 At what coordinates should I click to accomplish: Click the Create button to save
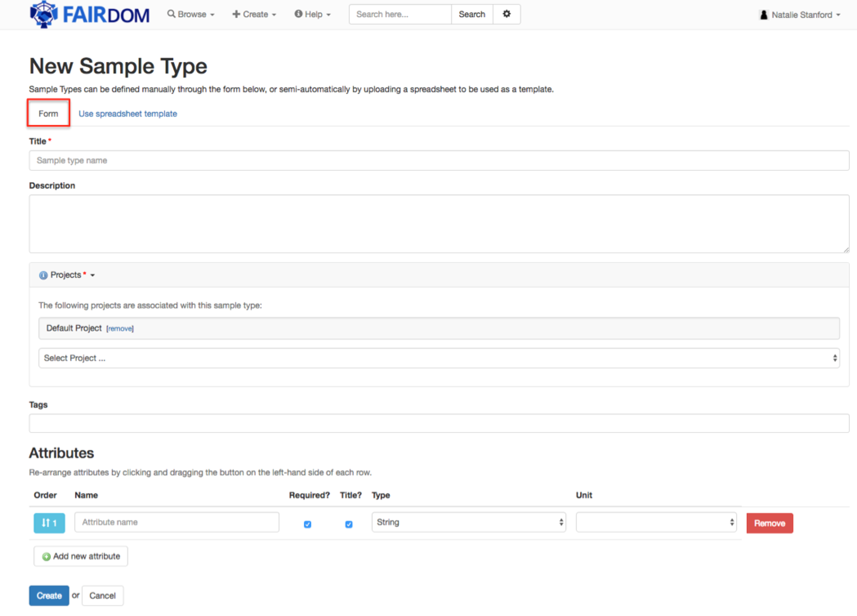(48, 595)
